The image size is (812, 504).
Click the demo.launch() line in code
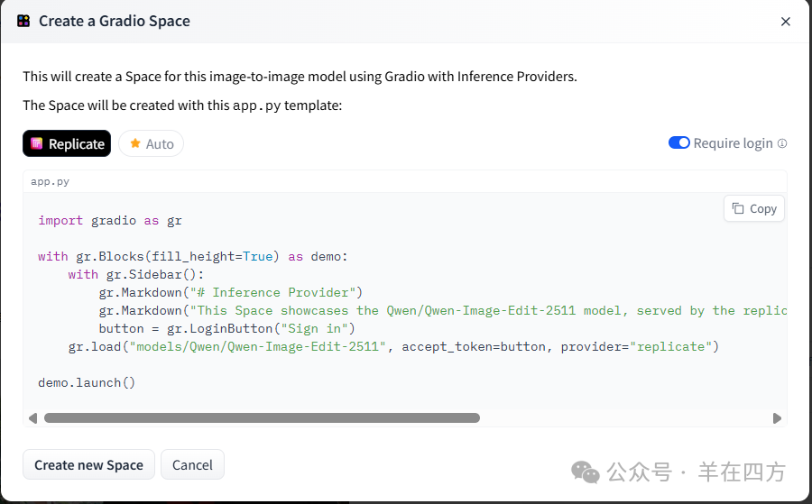[x=87, y=382]
